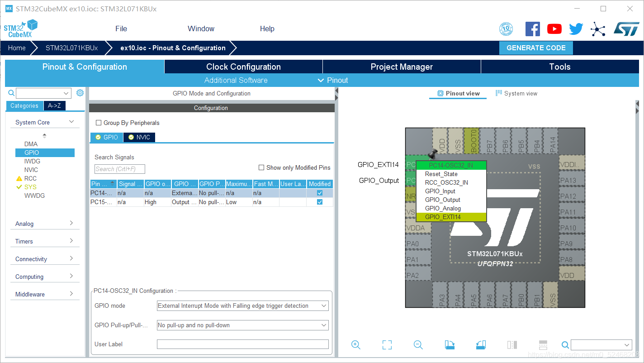Open Additional Software
Image resolution: width=644 pixels, height=363 pixels.
(x=236, y=80)
